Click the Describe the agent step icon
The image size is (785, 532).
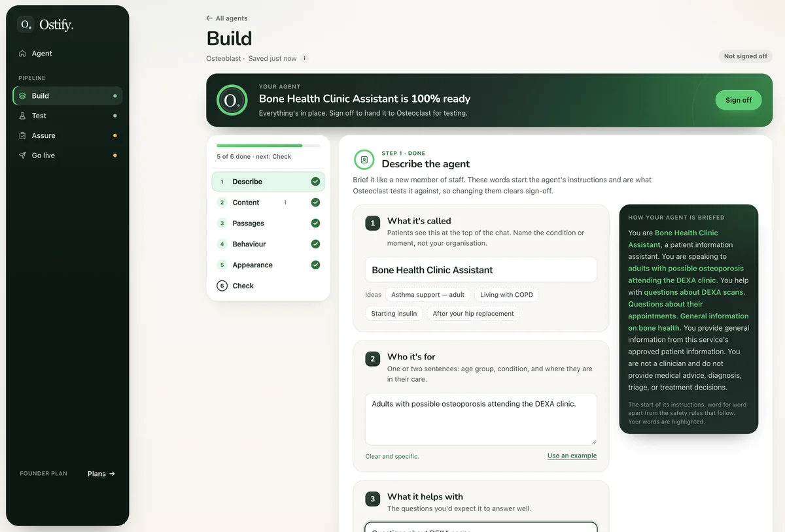364,159
